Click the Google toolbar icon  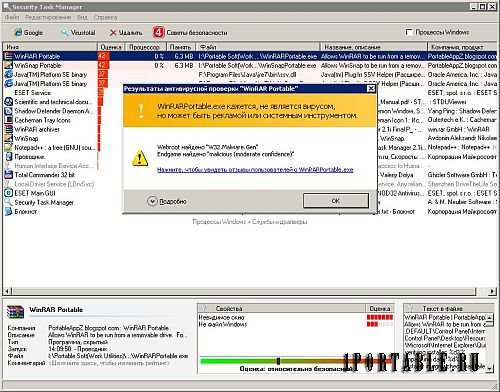pos(18,32)
